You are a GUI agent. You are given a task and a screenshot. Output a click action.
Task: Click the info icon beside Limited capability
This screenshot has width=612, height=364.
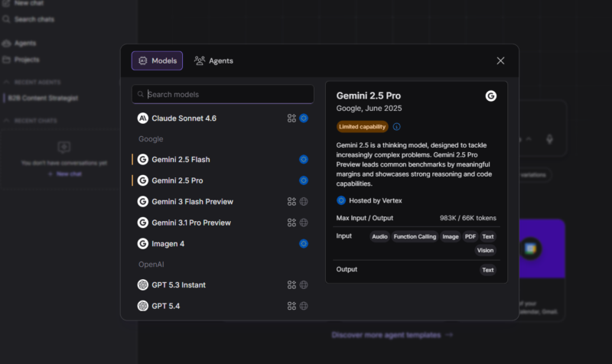(396, 127)
